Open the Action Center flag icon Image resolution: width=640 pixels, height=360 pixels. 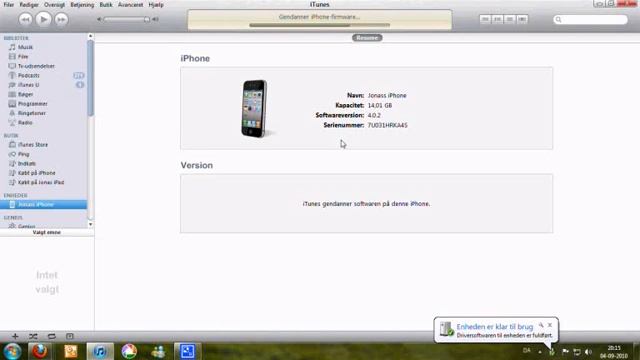click(565, 351)
